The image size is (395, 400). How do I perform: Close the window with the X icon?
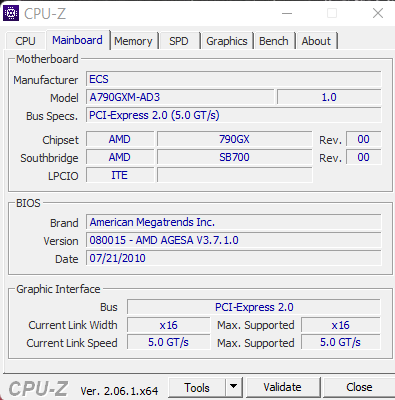click(378, 13)
